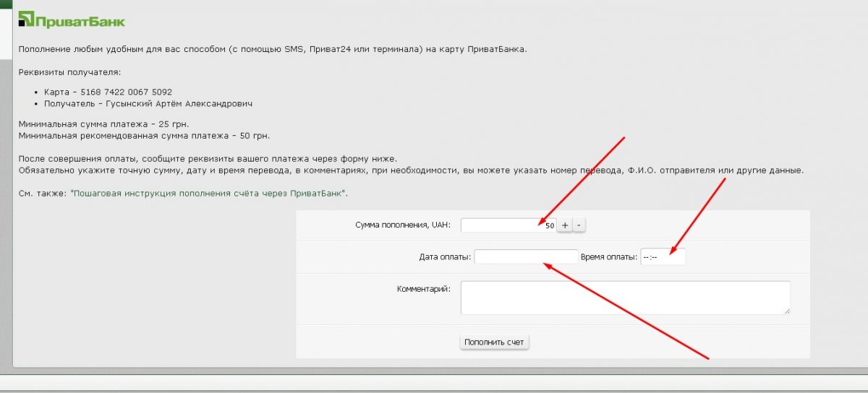The height and width of the screenshot is (393, 868).
Task: Click the Комментарий label
Action: 424,289
